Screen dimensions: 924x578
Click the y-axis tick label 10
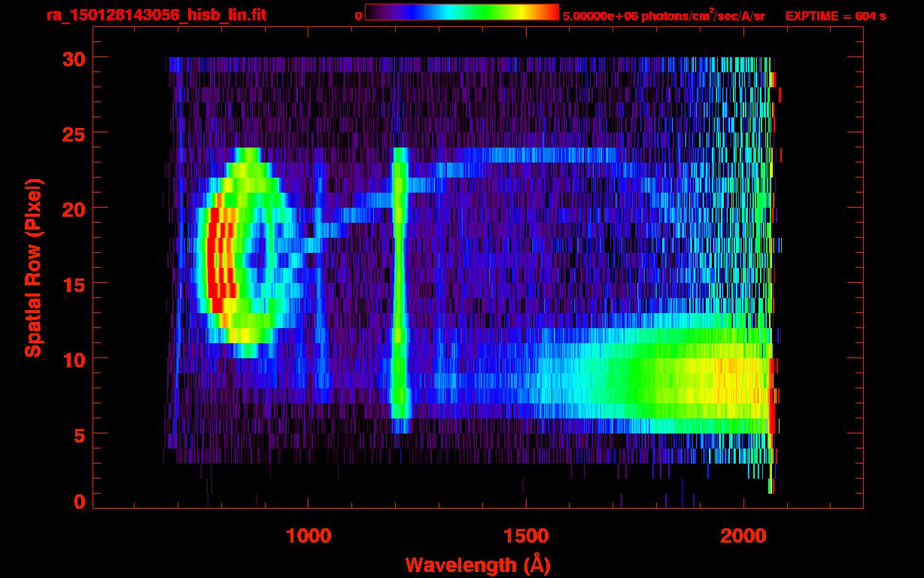(x=73, y=359)
